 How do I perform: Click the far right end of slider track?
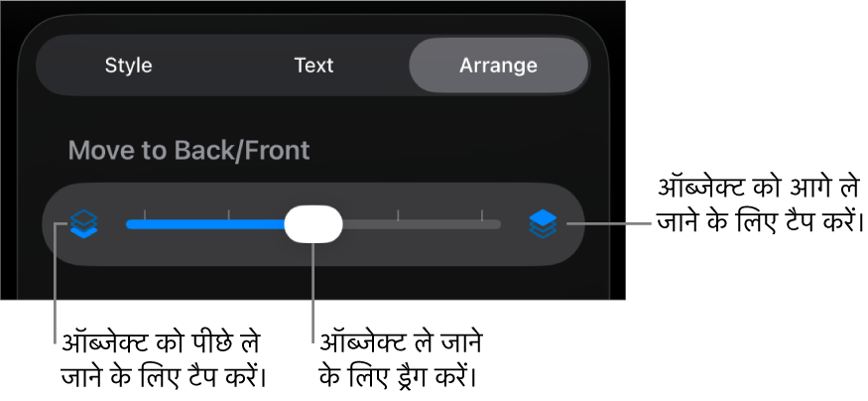[498, 224]
